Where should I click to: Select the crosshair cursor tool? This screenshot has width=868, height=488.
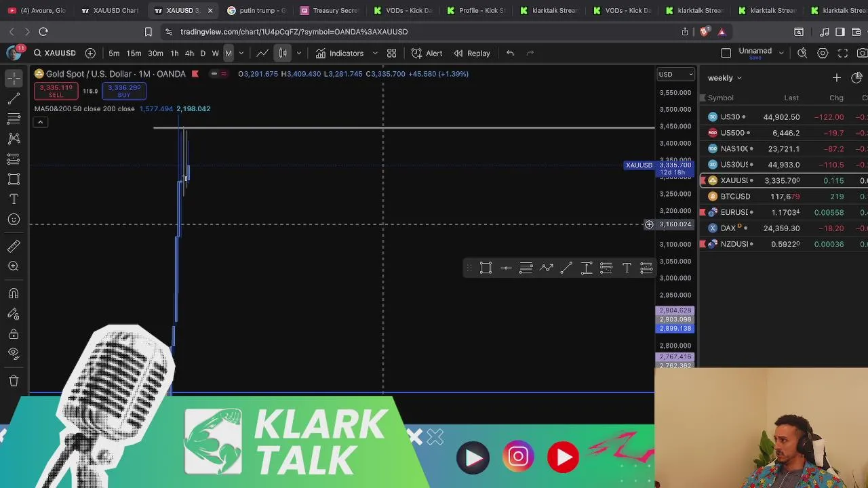(x=14, y=79)
